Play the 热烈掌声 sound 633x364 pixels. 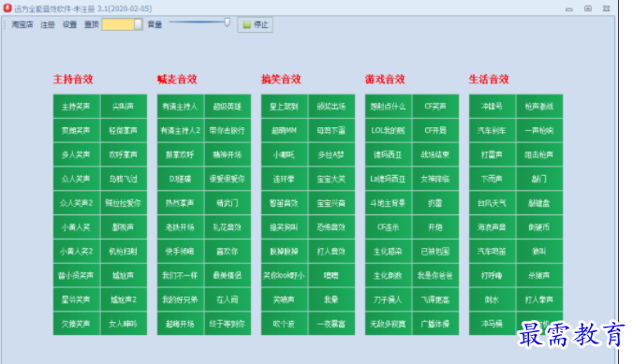181,203
